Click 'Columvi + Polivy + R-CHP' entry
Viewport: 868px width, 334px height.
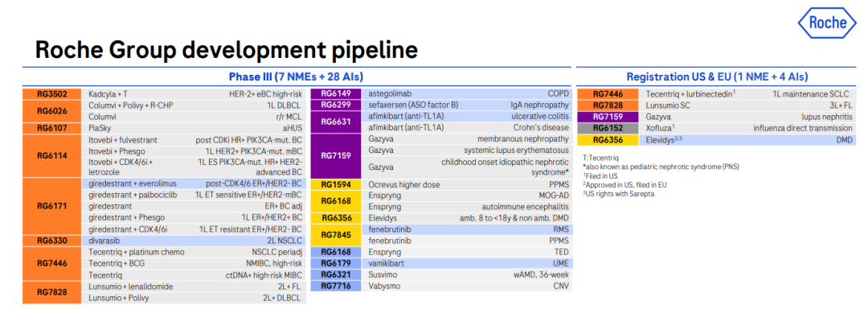click(131, 105)
